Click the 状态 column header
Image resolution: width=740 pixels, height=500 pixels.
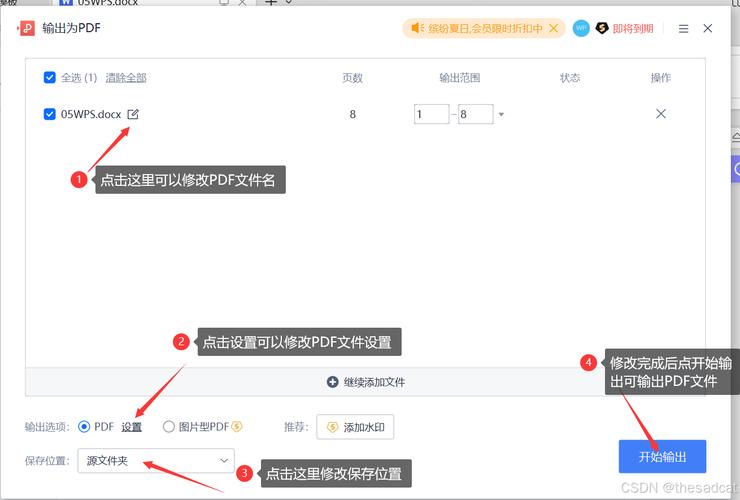click(570, 78)
